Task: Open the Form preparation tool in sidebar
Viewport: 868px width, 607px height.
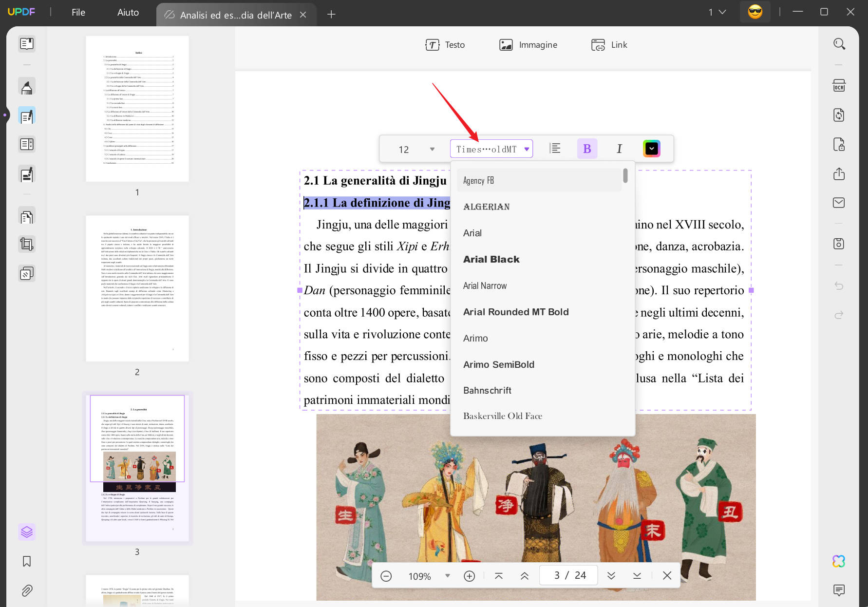Action: click(x=27, y=145)
